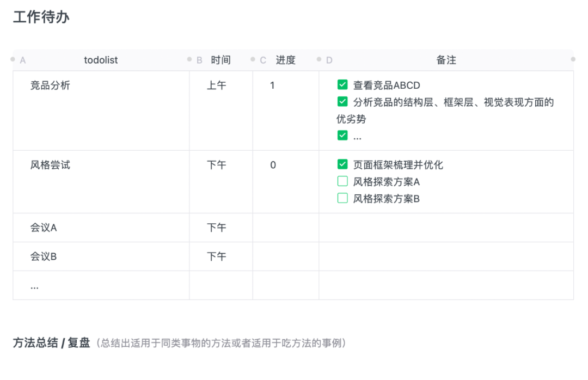This screenshot has height=380, width=588.
Task: Select column B 时间 header
Action: click(x=220, y=60)
